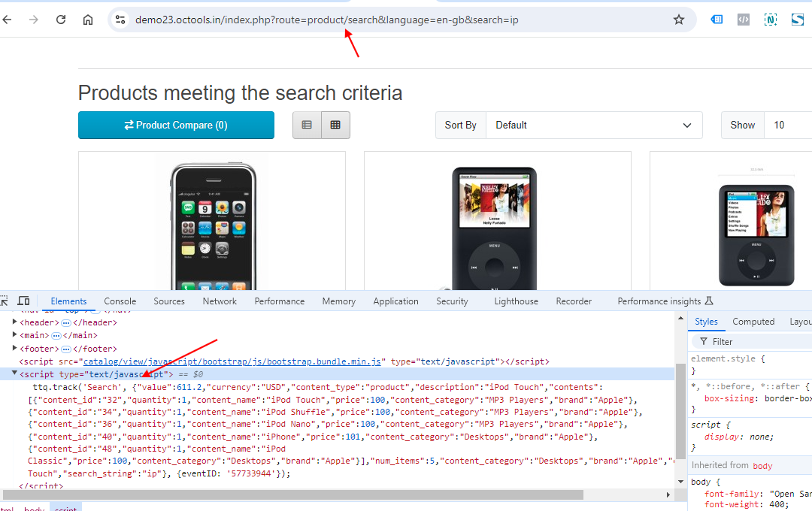Select the Styles pane tab
This screenshot has height=511, width=812.
pyautogui.click(x=706, y=322)
